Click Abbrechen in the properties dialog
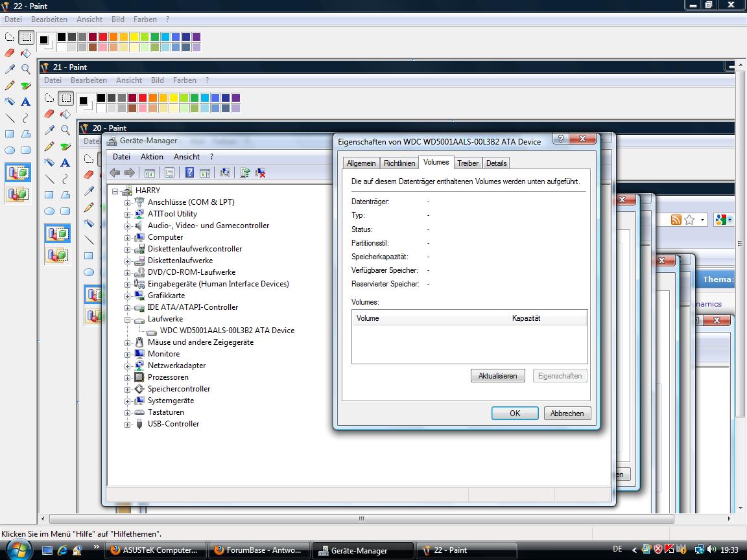 point(567,414)
